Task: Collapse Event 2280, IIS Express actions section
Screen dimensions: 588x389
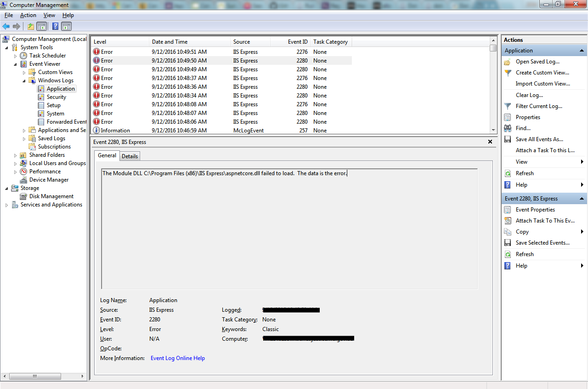Action: click(x=582, y=199)
